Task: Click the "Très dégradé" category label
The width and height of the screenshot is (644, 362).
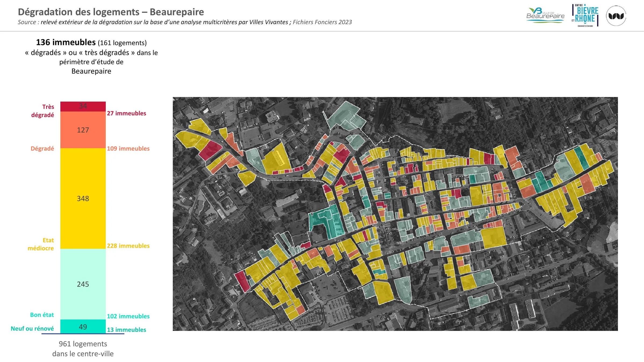Action: [43, 111]
